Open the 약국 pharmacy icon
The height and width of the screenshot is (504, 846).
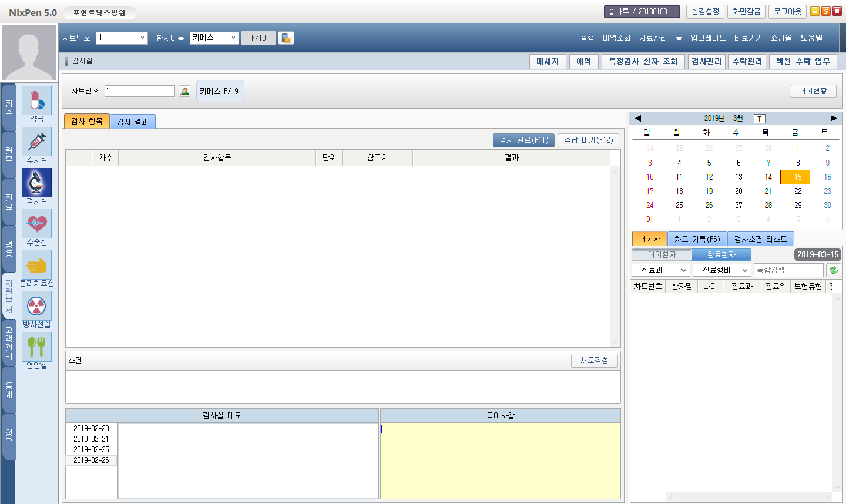click(36, 100)
